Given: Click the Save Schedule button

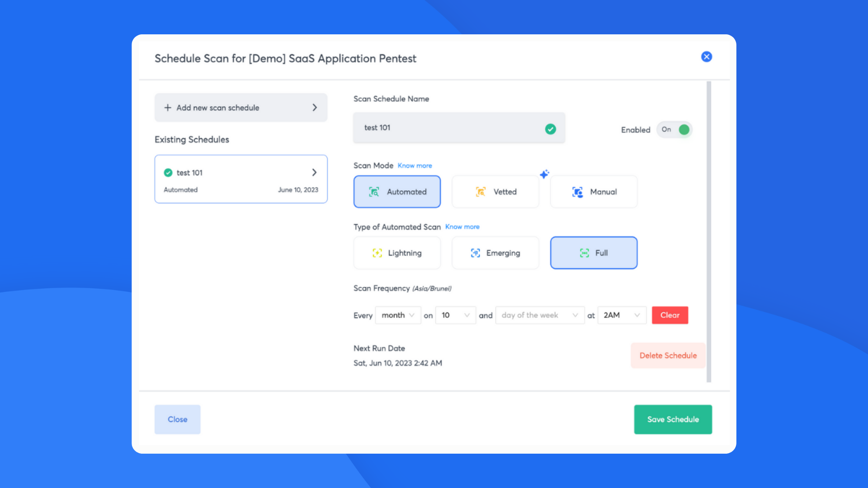Looking at the screenshot, I should point(673,419).
